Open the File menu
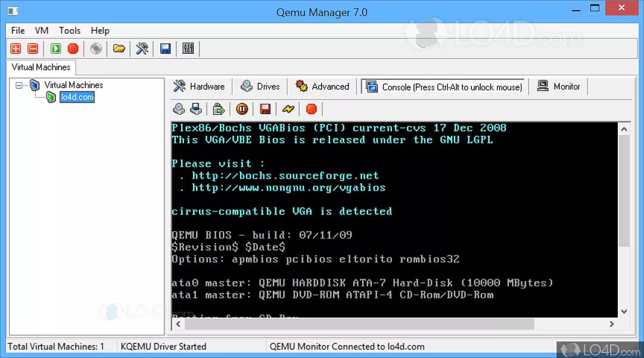 click(x=18, y=31)
